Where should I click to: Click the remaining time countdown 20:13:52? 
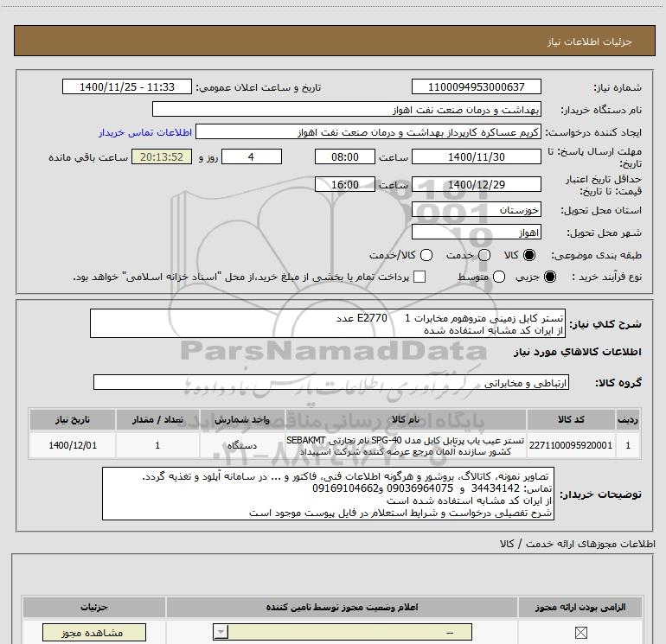pos(162,156)
